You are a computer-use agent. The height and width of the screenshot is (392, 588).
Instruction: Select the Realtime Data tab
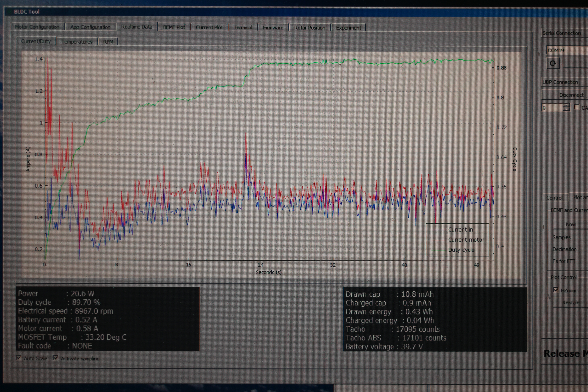137,27
